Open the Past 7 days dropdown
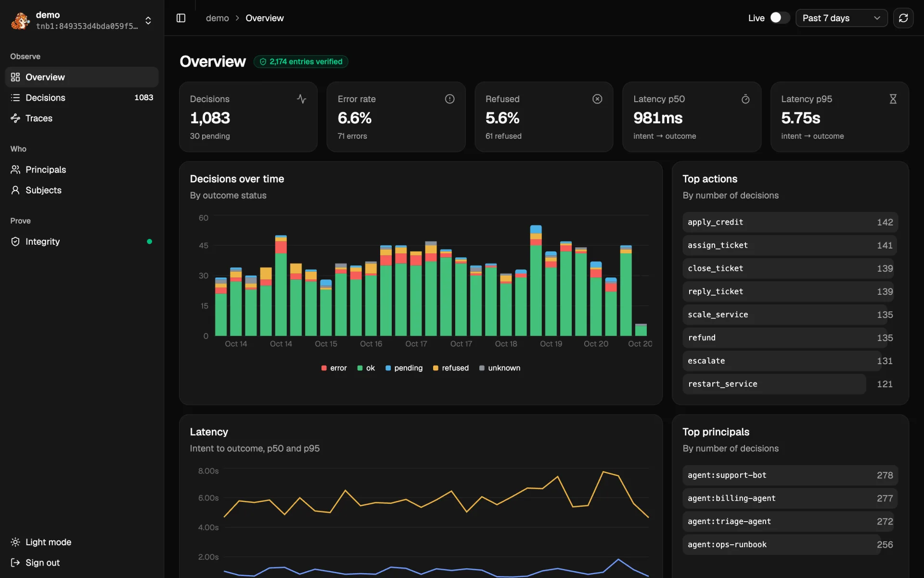Image resolution: width=924 pixels, height=578 pixels. coord(841,18)
